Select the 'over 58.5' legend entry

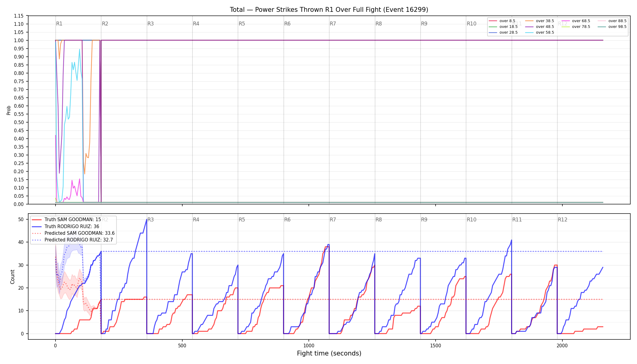[x=540, y=32]
